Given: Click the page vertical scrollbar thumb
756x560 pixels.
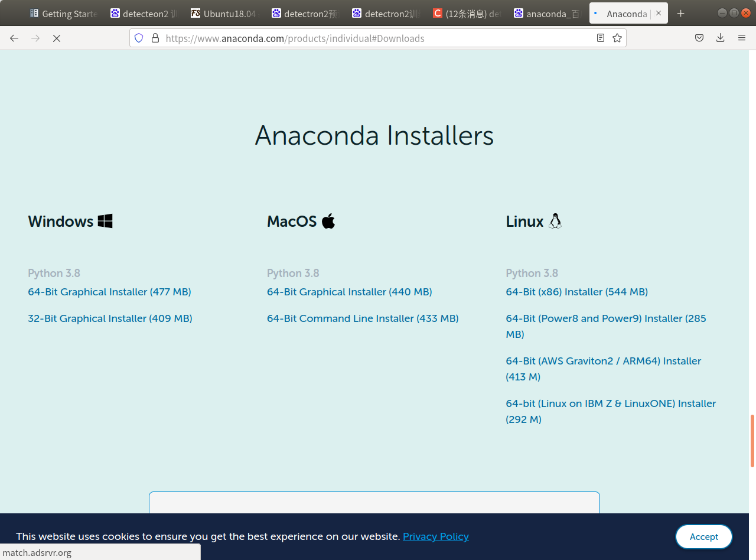Looking at the screenshot, I should point(752,441).
